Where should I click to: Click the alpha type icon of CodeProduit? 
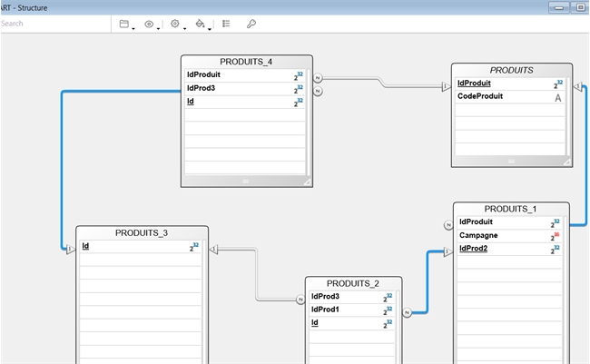[x=557, y=97]
